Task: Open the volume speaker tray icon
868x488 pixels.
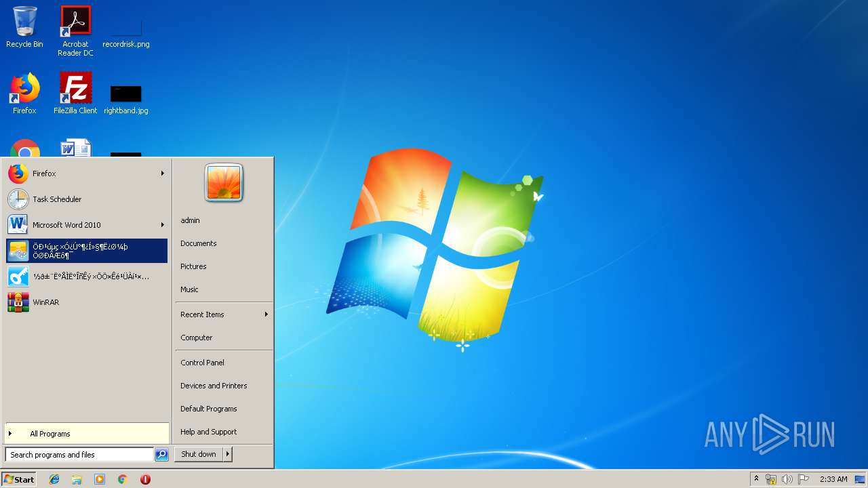Action: tap(787, 479)
